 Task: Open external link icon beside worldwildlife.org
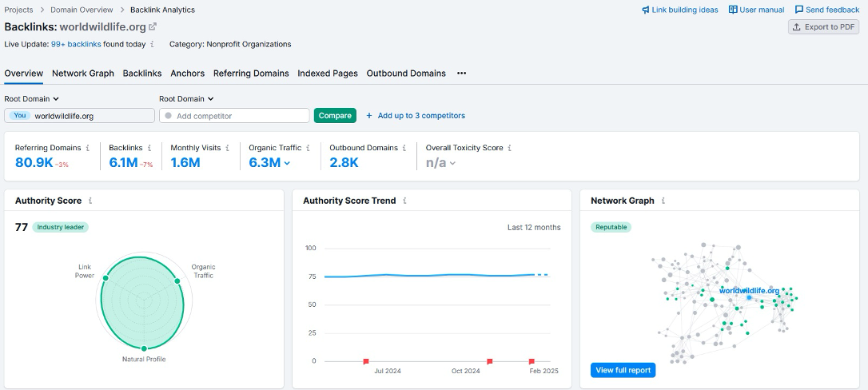click(x=153, y=26)
